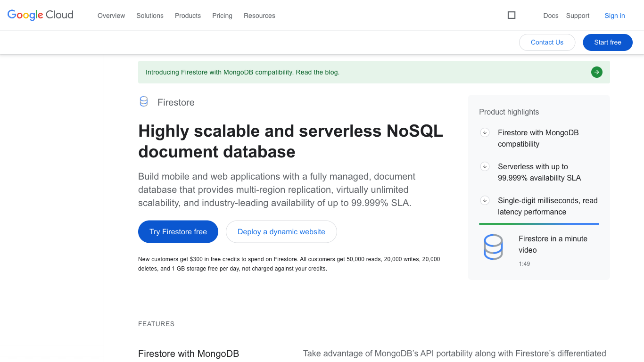
Task: Click the green arrow icon in the banner
Action: 597,72
